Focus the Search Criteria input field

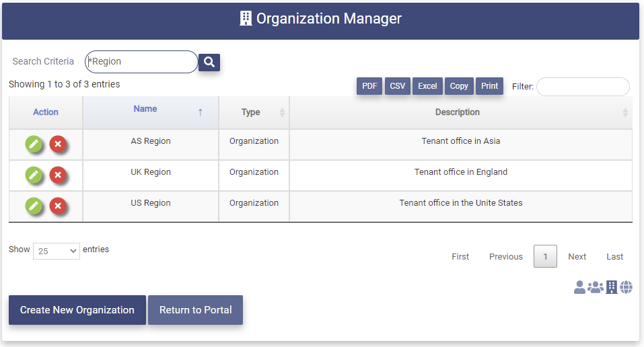[141, 62]
